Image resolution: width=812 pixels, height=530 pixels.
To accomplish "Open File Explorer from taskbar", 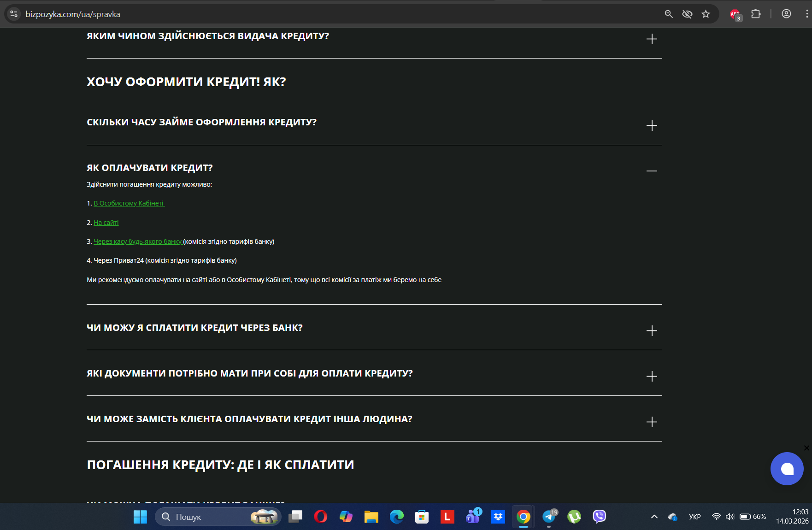I will (x=371, y=517).
